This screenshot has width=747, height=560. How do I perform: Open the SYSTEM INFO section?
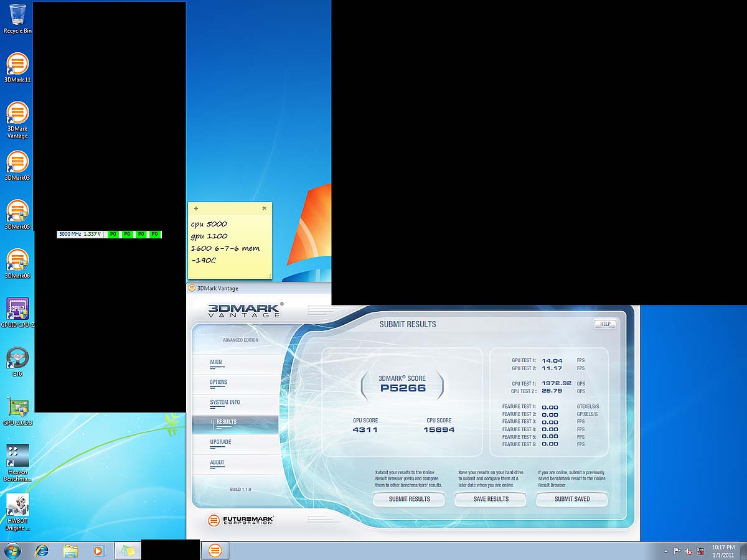(225, 402)
